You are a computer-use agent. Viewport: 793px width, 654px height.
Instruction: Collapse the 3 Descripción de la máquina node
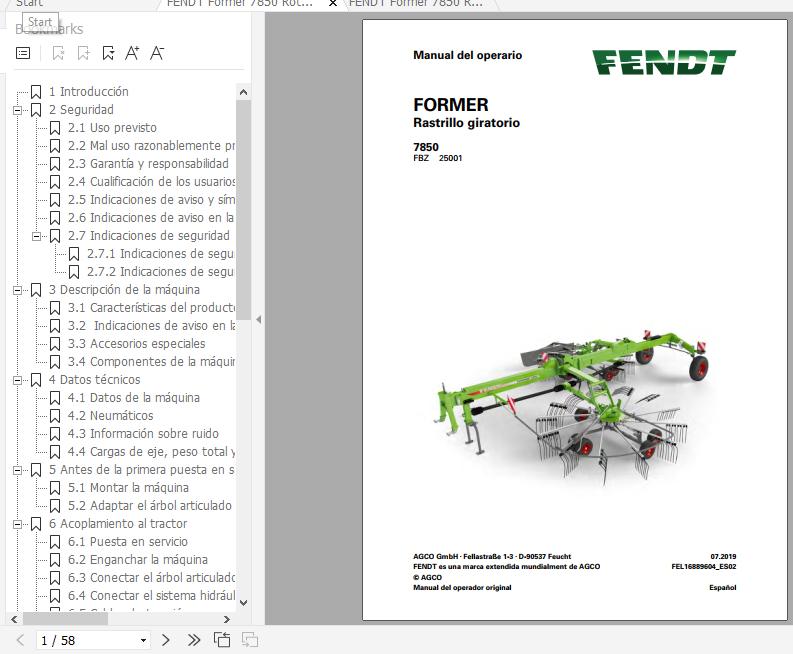(x=17, y=290)
